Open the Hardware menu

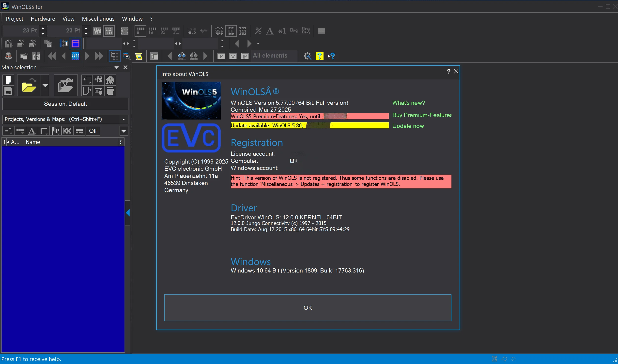(43, 19)
